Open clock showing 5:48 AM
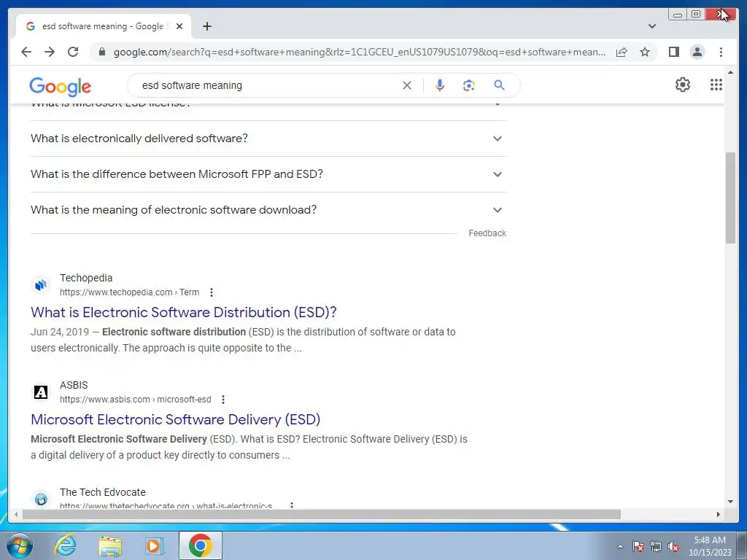 (710, 546)
